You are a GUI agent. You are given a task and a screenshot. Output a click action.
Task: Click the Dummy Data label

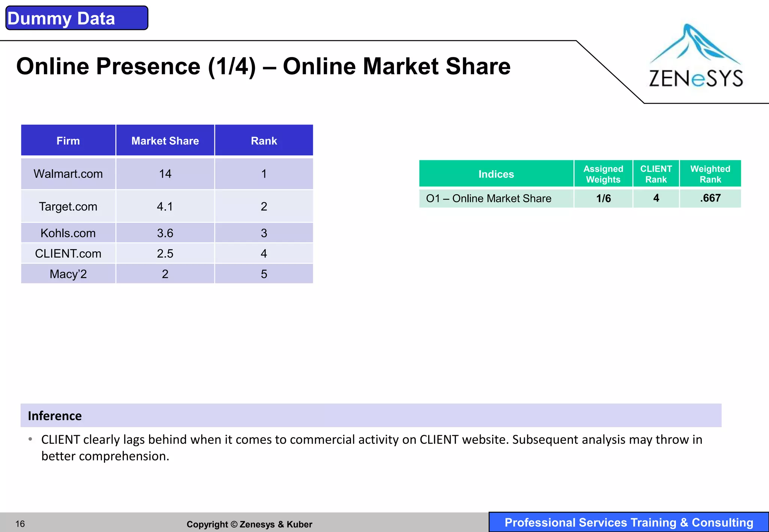coord(77,18)
